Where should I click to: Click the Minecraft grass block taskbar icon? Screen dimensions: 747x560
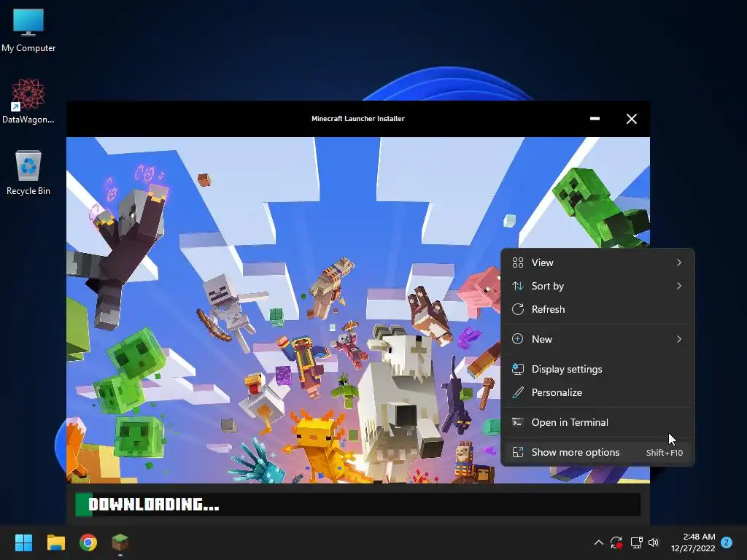tap(120, 542)
